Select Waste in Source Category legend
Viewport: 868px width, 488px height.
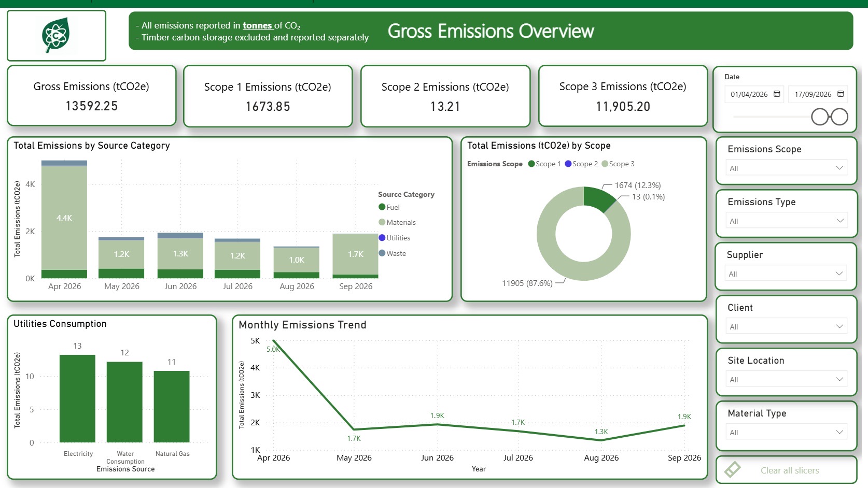coord(393,253)
